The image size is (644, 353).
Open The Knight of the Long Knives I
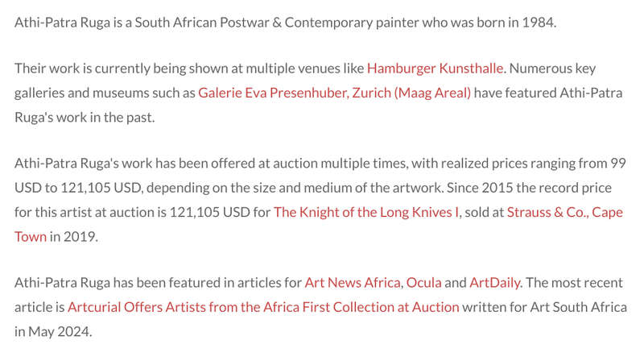pyautogui.click(x=366, y=212)
